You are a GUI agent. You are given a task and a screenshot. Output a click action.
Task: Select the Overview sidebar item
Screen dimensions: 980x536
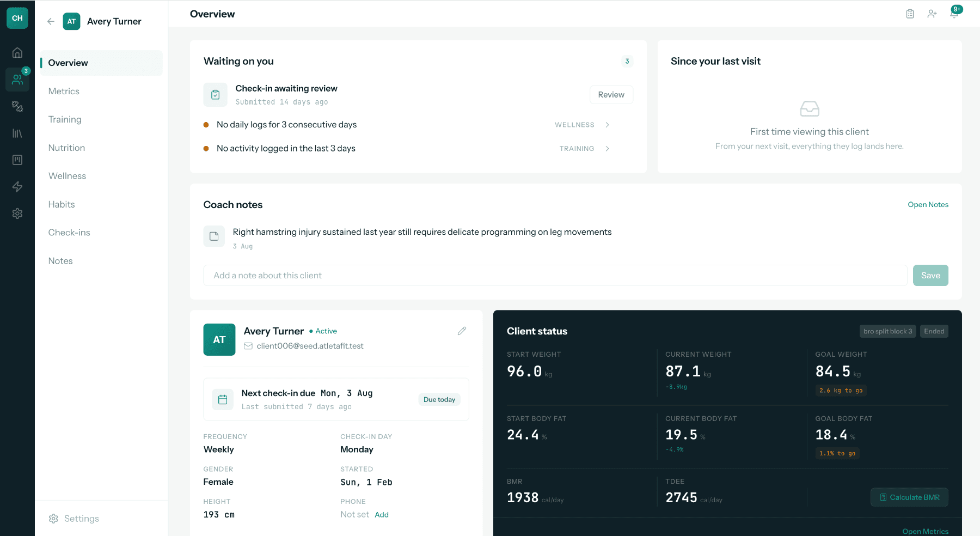[x=101, y=63]
